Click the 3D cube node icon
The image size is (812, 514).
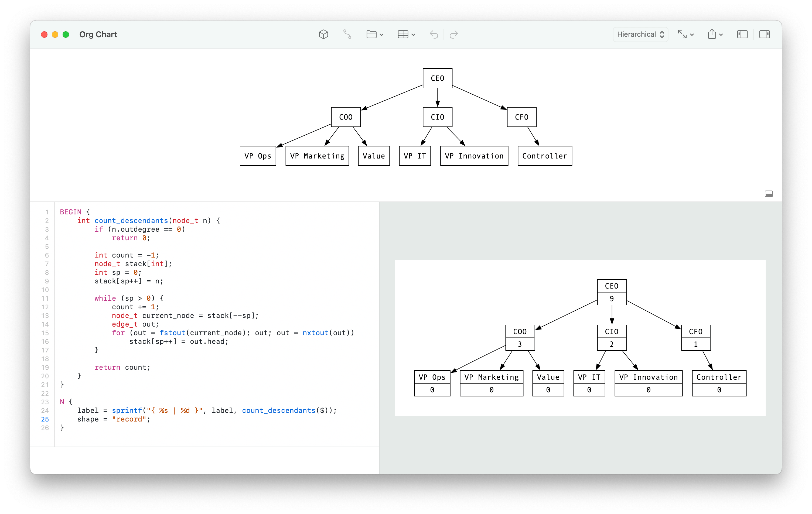tap(323, 34)
